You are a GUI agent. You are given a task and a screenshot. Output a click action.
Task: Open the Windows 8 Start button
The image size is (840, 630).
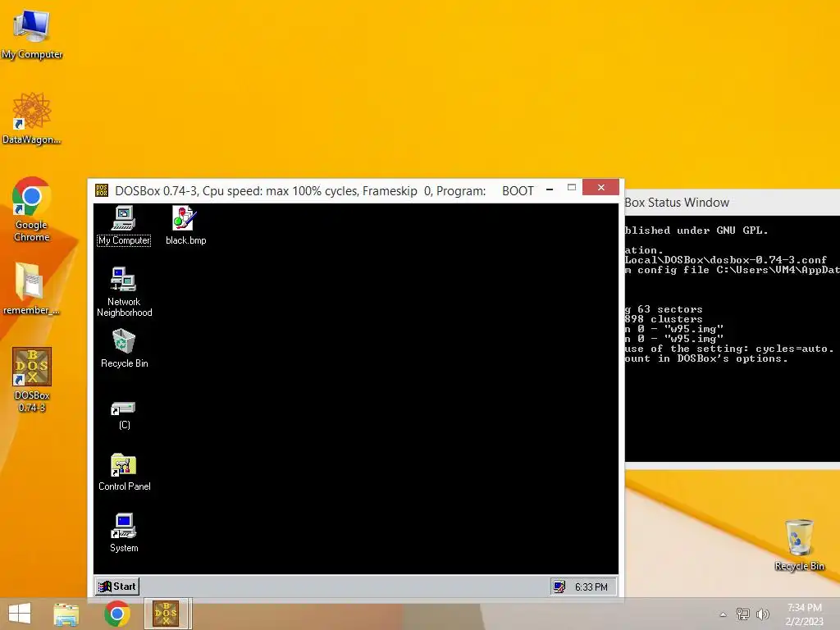click(20, 614)
